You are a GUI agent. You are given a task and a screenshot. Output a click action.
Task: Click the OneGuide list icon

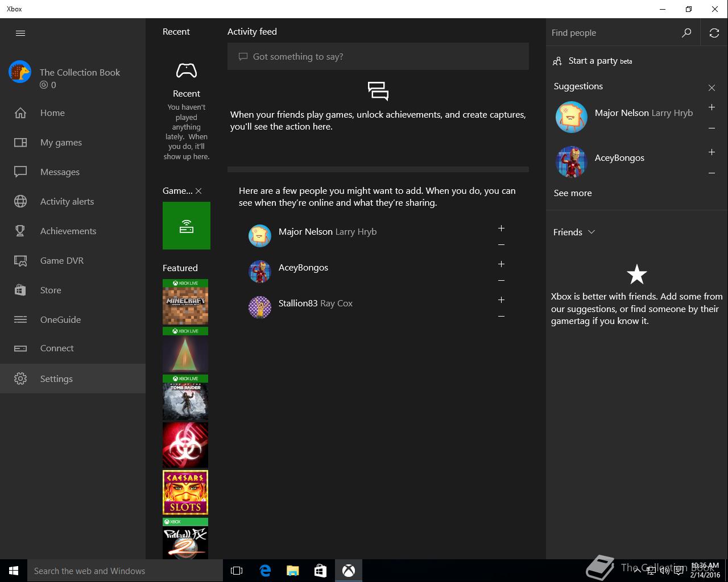[x=20, y=319]
